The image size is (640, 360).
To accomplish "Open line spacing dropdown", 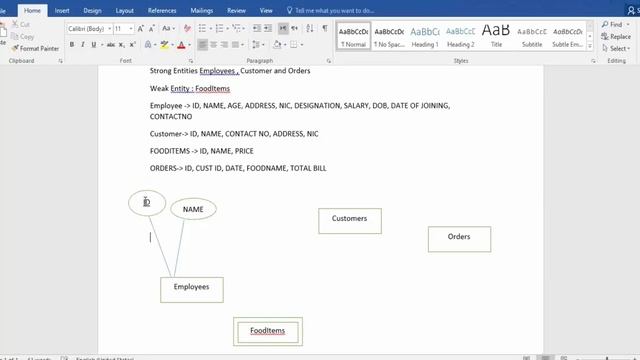I will (258, 44).
